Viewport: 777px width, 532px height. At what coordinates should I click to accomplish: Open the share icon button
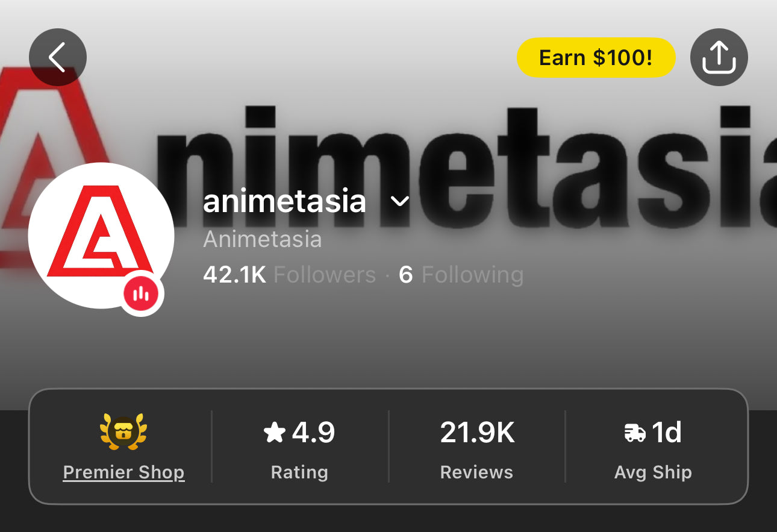point(719,57)
